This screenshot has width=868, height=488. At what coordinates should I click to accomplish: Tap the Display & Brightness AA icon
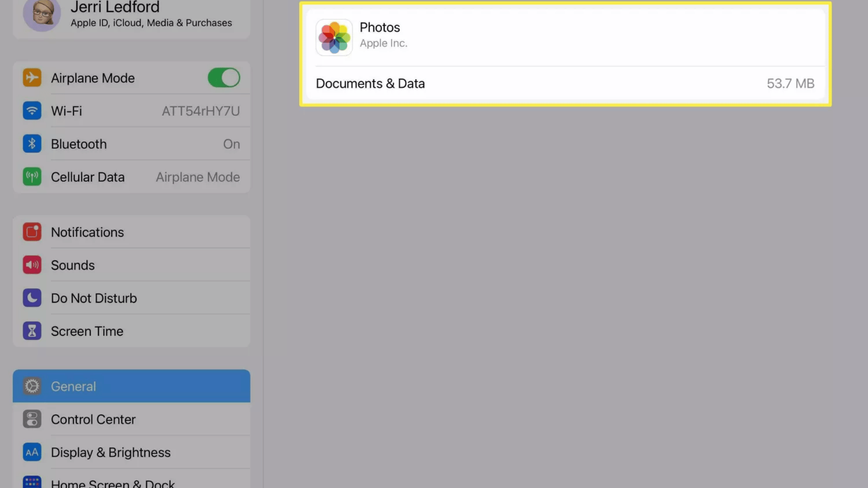[32, 452]
